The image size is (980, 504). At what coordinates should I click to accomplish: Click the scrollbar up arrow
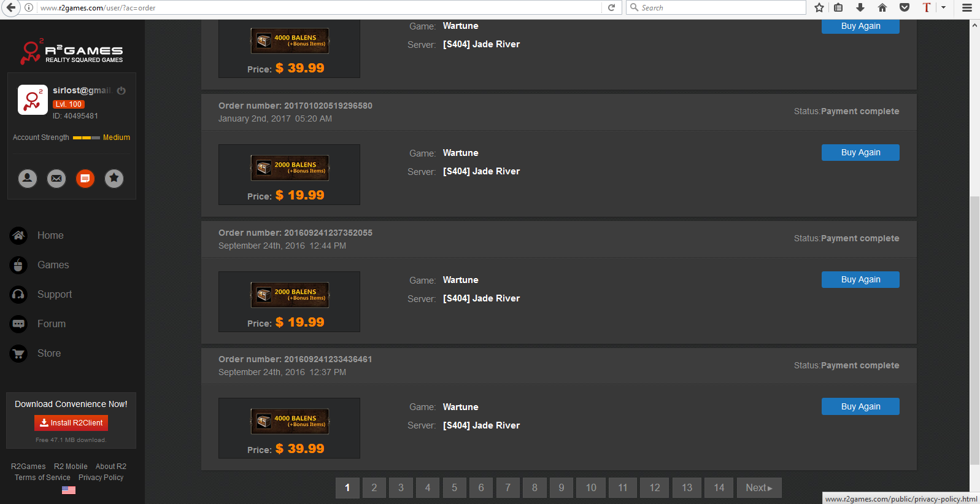pyautogui.click(x=974, y=26)
